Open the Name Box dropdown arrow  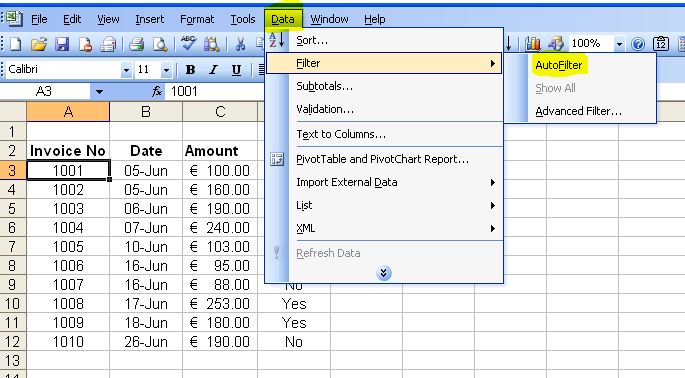click(100, 92)
